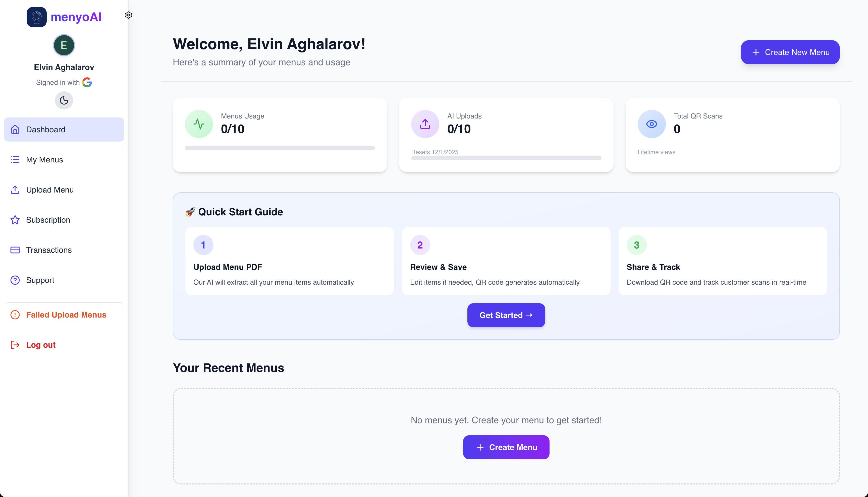Toggle dark mode moon button
Image resolution: width=868 pixels, height=497 pixels.
click(x=64, y=100)
